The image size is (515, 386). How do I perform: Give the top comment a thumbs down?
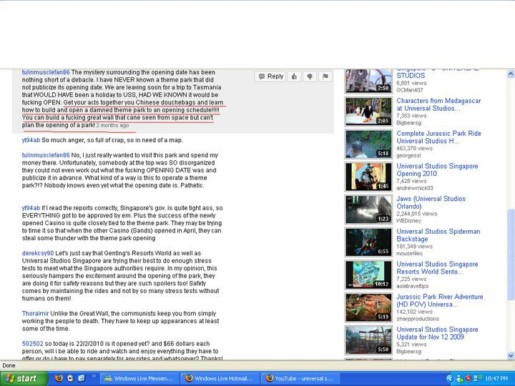point(310,76)
